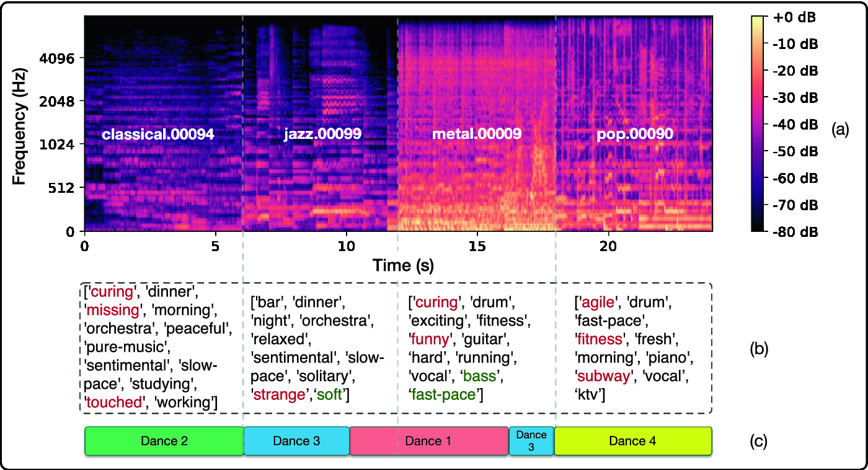Click the (c) panel label

pyautogui.click(x=759, y=441)
